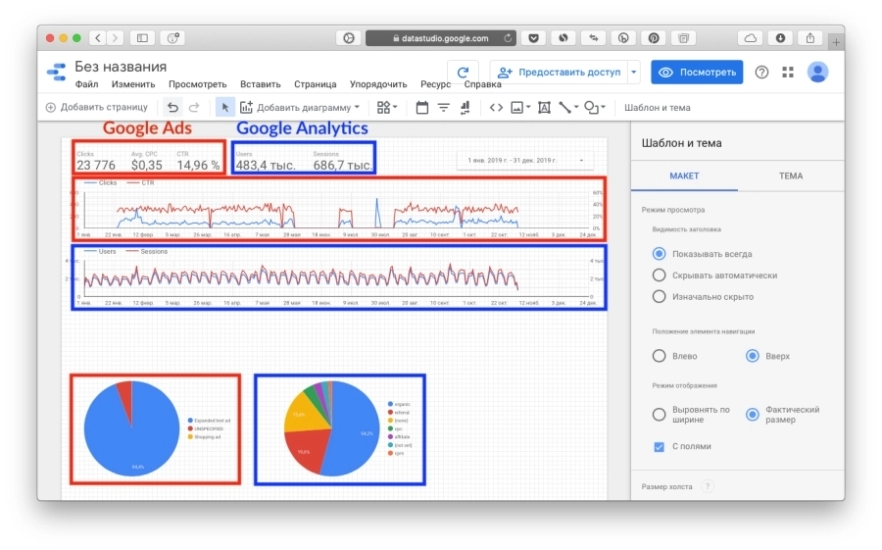Click the undo arrow icon
The width and height of the screenshot is (882, 550).
tap(173, 107)
